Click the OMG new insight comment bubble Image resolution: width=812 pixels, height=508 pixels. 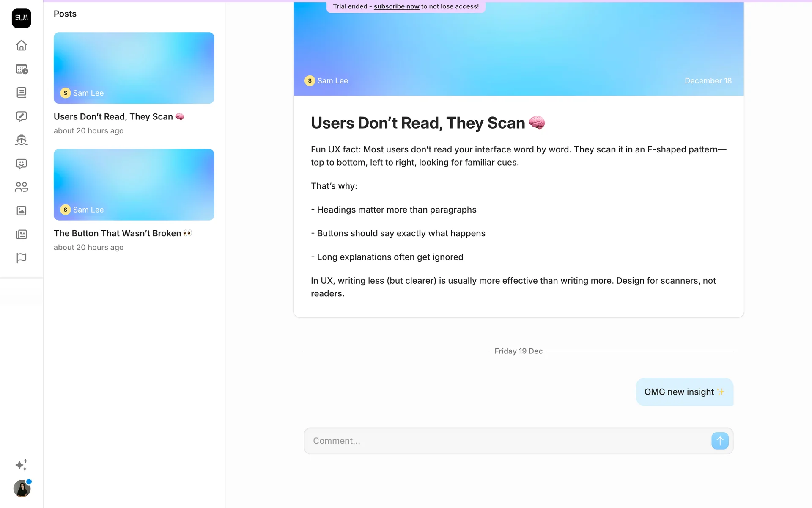coord(684,392)
